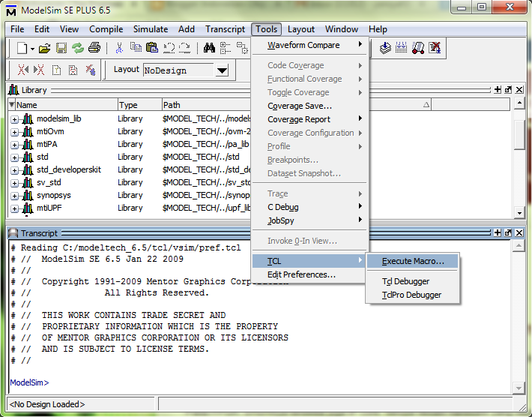Open the Simulate menu
The width and height of the screenshot is (532, 417).
[151, 29]
